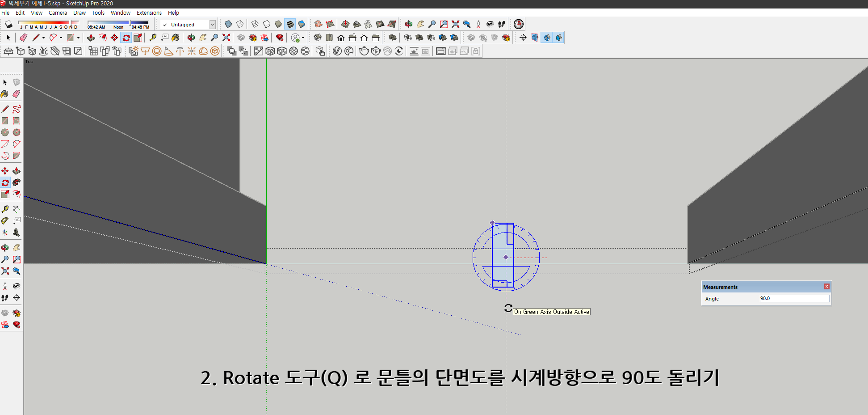868x415 pixels.
Task: Open the Tools menu
Action: [x=98, y=13]
